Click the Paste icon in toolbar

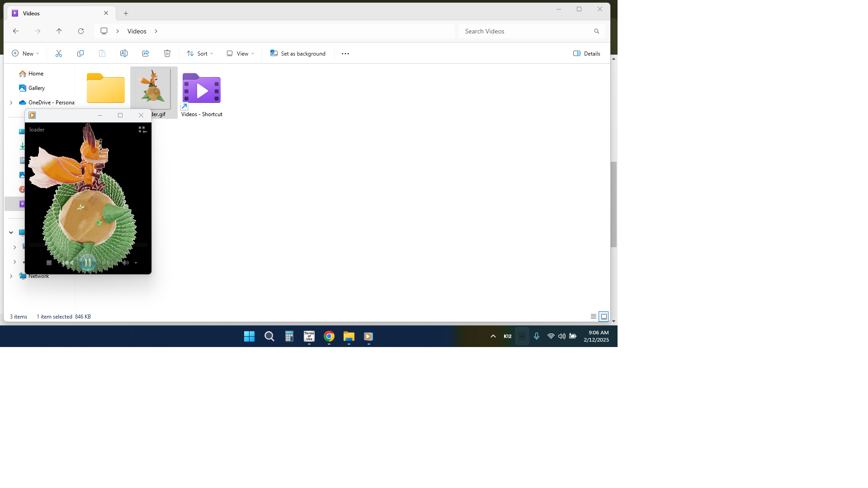point(102,53)
